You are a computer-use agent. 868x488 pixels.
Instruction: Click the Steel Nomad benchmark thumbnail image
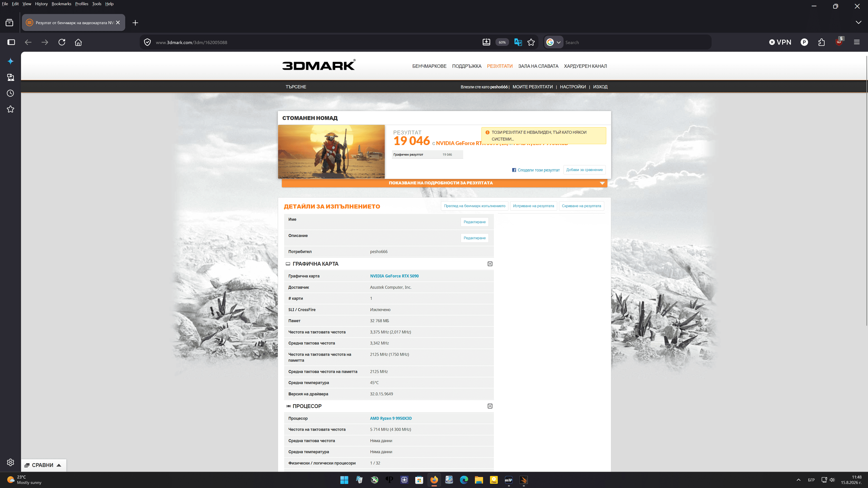pos(331,152)
